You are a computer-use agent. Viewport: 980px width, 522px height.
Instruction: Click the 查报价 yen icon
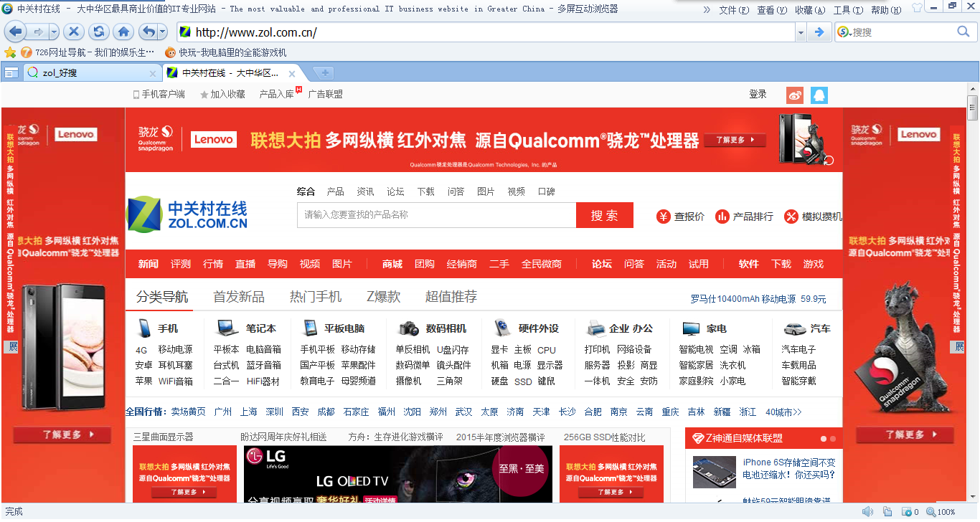pos(664,216)
